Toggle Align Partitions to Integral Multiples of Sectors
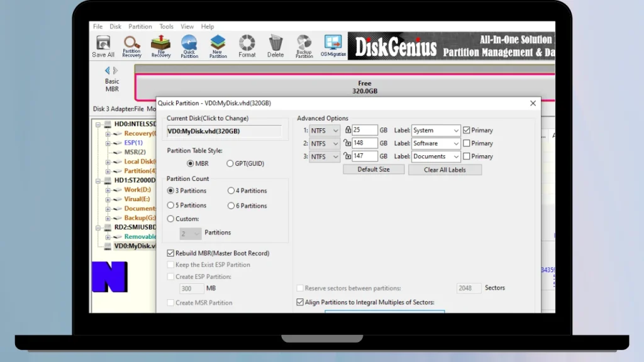The width and height of the screenshot is (644, 362). pyautogui.click(x=300, y=302)
